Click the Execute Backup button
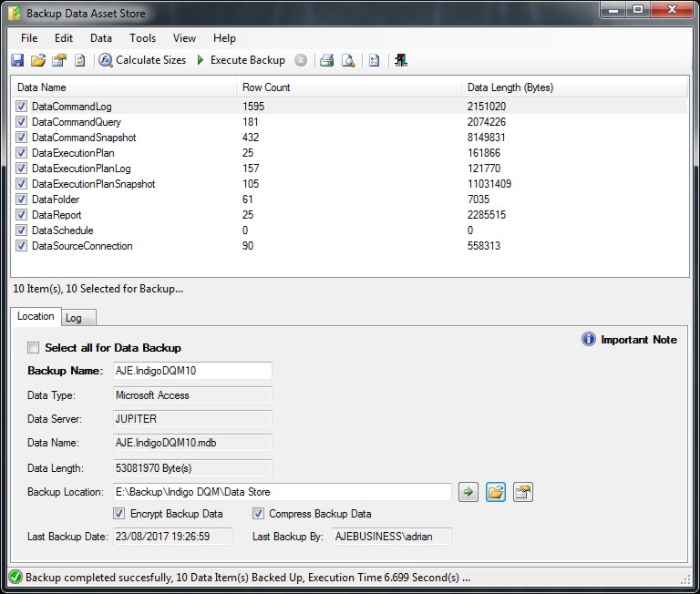Screen dimensions: 700x594 click(241, 60)
